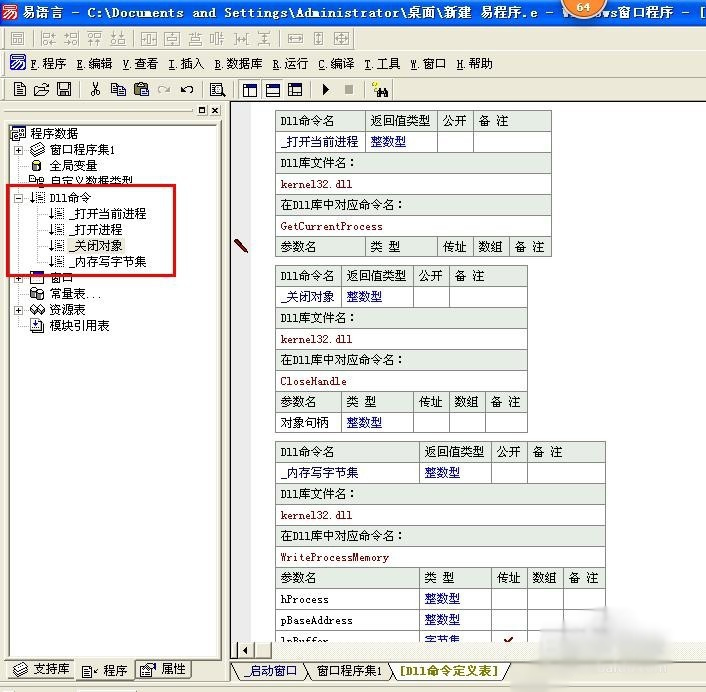Select _关闭对象 in the tree

(x=95, y=245)
